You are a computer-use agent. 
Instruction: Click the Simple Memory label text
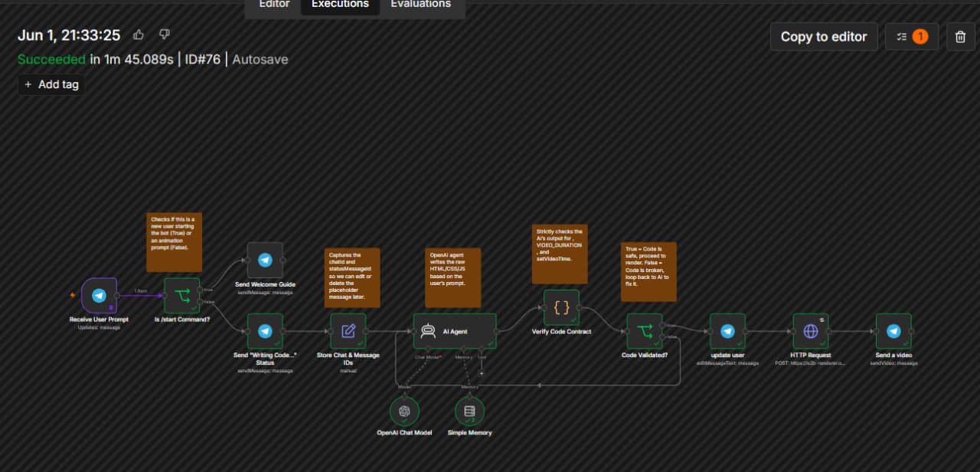[469, 433]
